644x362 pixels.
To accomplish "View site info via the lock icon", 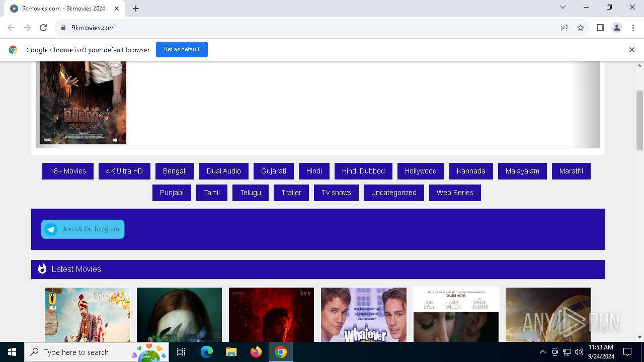I will click(63, 28).
